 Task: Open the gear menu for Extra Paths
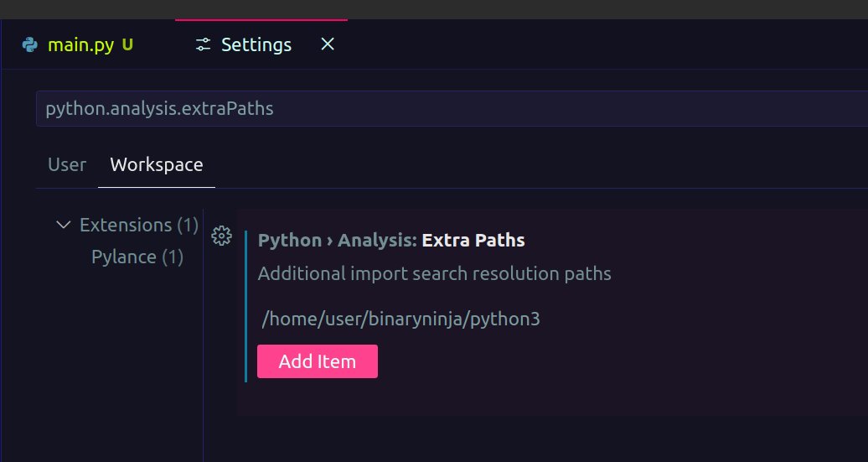click(221, 236)
